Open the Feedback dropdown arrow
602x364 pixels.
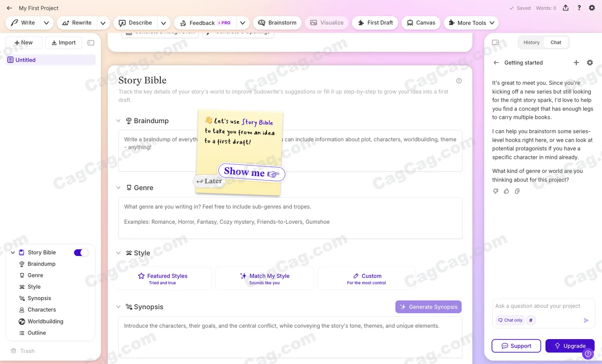[242, 23]
